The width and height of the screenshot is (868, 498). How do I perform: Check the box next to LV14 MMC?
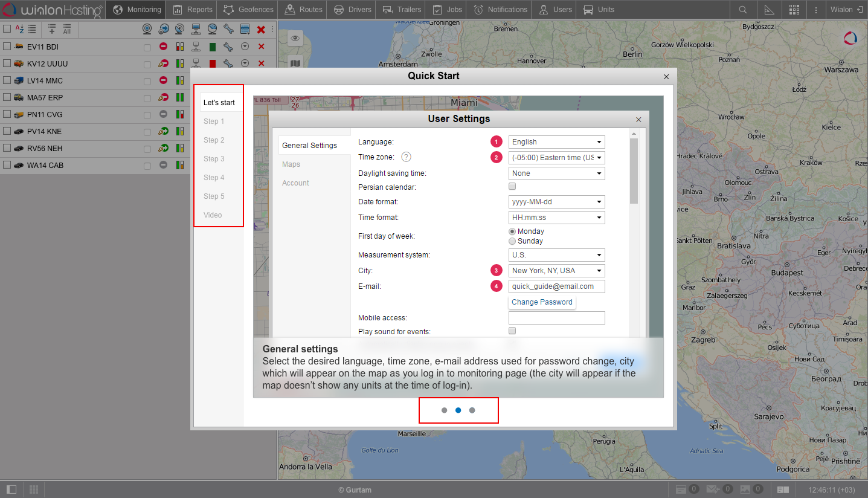[7, 80]
